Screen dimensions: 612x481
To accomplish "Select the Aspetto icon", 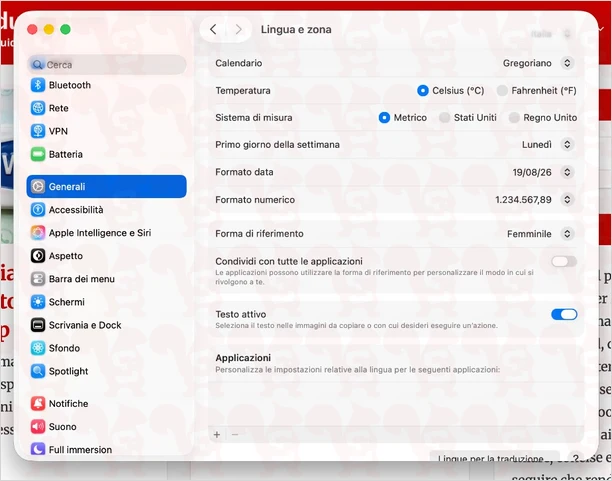I will pyautogui.click(x=38, y=256).
